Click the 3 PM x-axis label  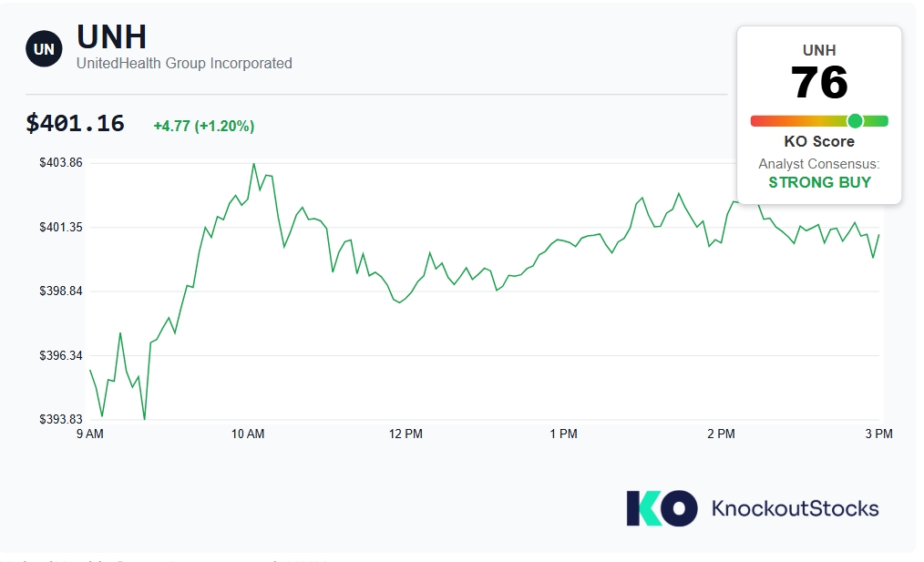click(x=878, y=434)
